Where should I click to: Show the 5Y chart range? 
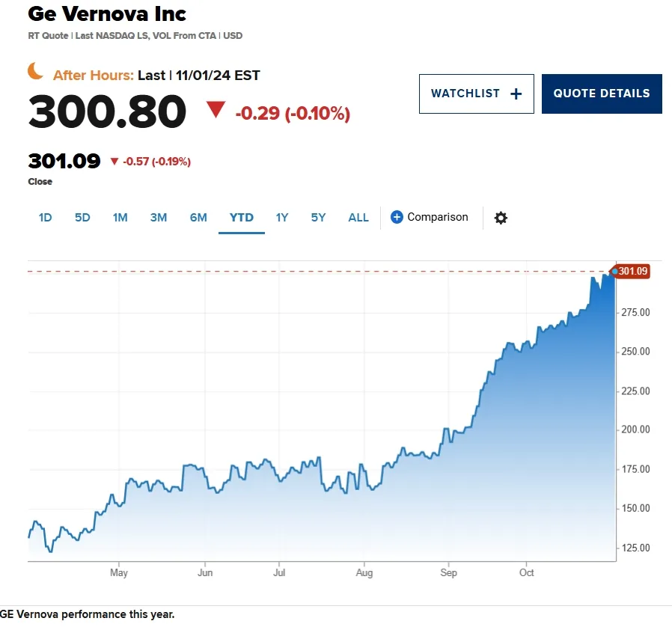point(318,218)
